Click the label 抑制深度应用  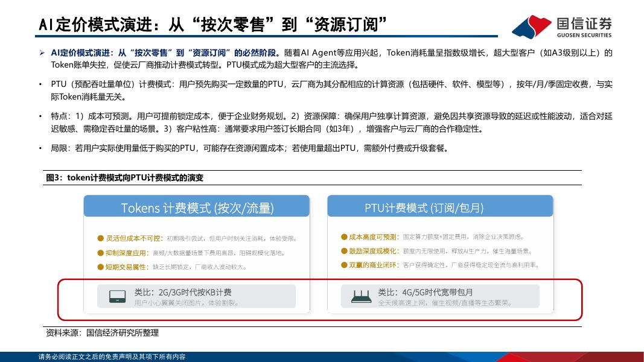128,253
